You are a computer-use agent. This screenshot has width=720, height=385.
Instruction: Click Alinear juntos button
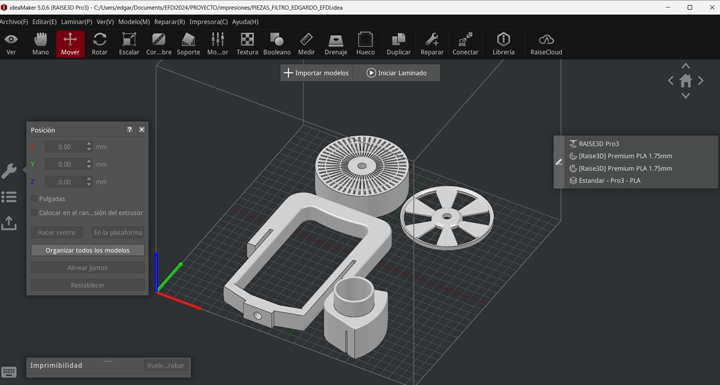click(88, 268)
